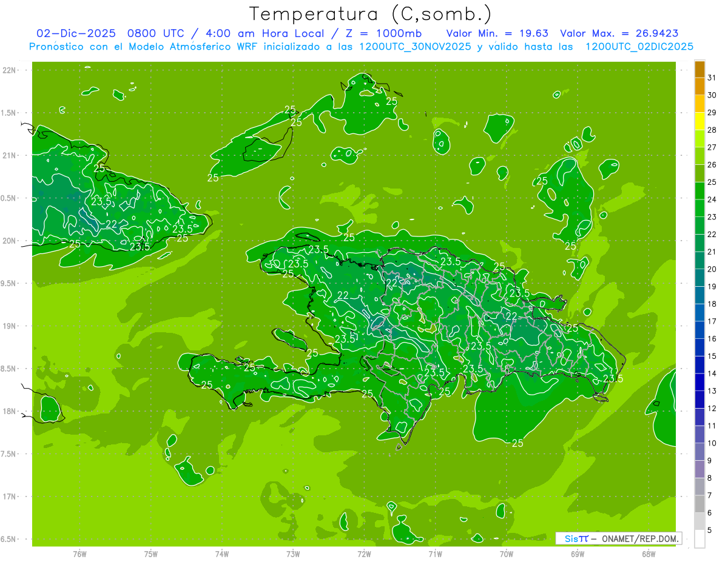This screenshot has height=562, width=728.
Task: Click the color scale label 10
Action: pos(712,443)
